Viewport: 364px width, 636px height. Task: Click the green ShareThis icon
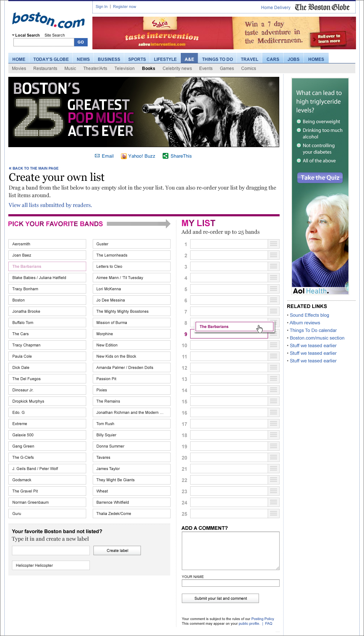(166, 156)
